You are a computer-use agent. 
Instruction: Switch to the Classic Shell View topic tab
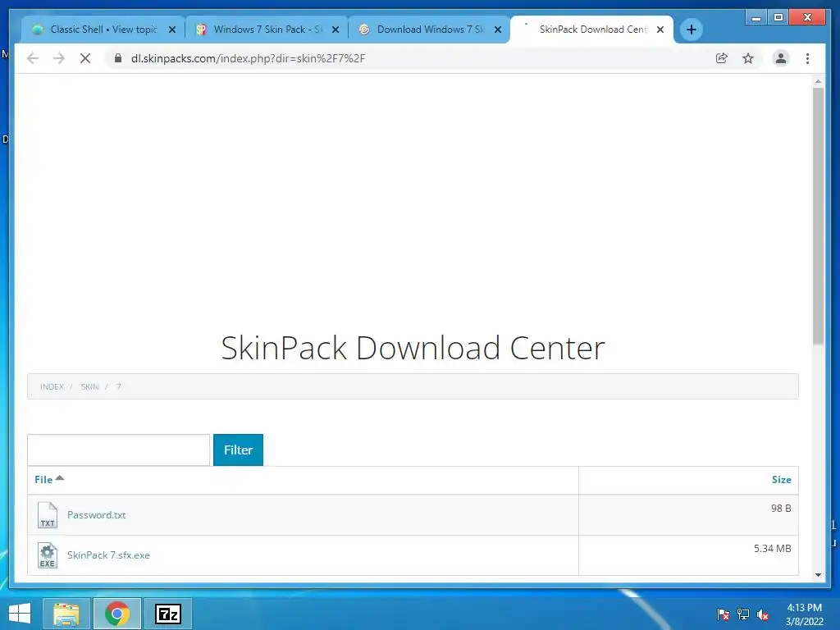pyautogui.click(x=103, y=30)
